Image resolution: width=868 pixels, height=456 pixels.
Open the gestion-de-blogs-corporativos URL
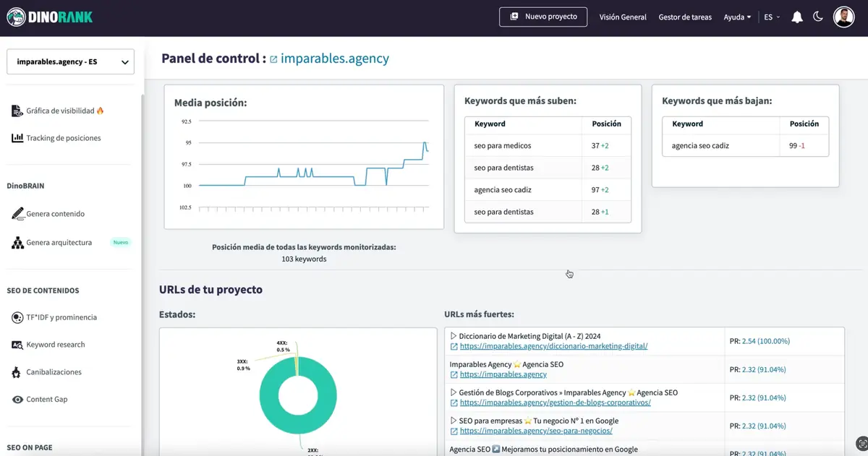click(556, 403)
